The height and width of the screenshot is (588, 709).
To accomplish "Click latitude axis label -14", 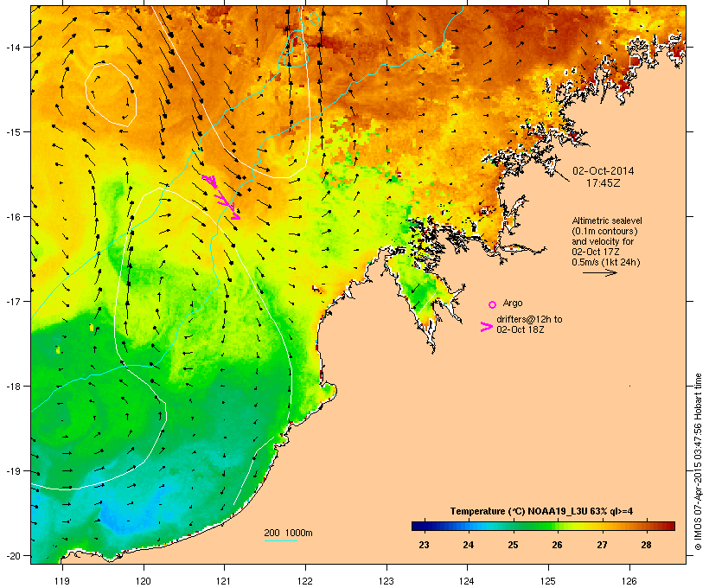I will [x=12, y=47].
